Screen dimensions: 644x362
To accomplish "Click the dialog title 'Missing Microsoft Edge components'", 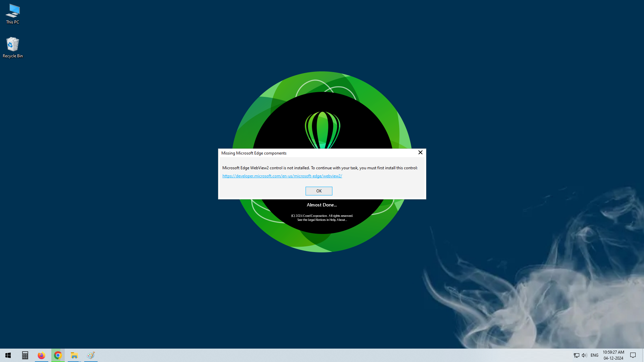I will coord(254,153).
